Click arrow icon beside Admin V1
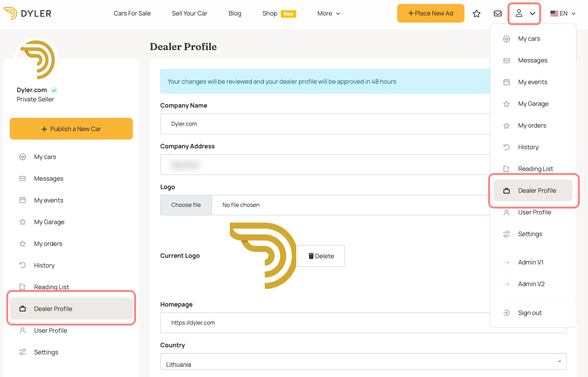Screen dimensions: 588x377 click(507, 262)
